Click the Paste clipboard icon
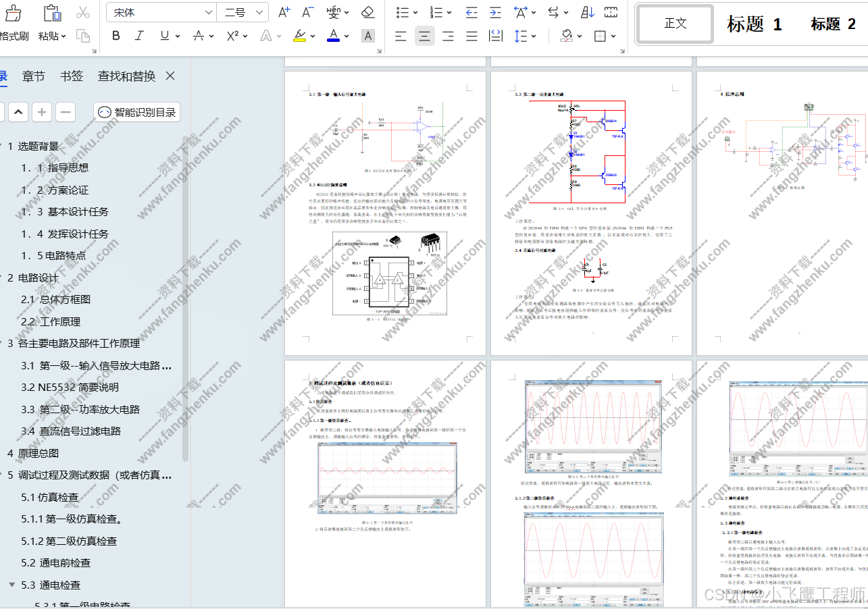868x609 pixels. (x=52, y=12)
